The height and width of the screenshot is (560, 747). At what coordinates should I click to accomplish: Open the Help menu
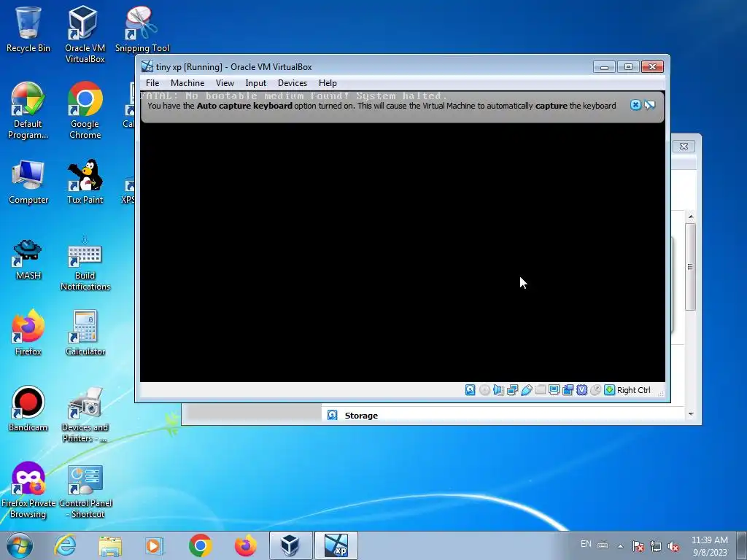click(x=328, y=83)
